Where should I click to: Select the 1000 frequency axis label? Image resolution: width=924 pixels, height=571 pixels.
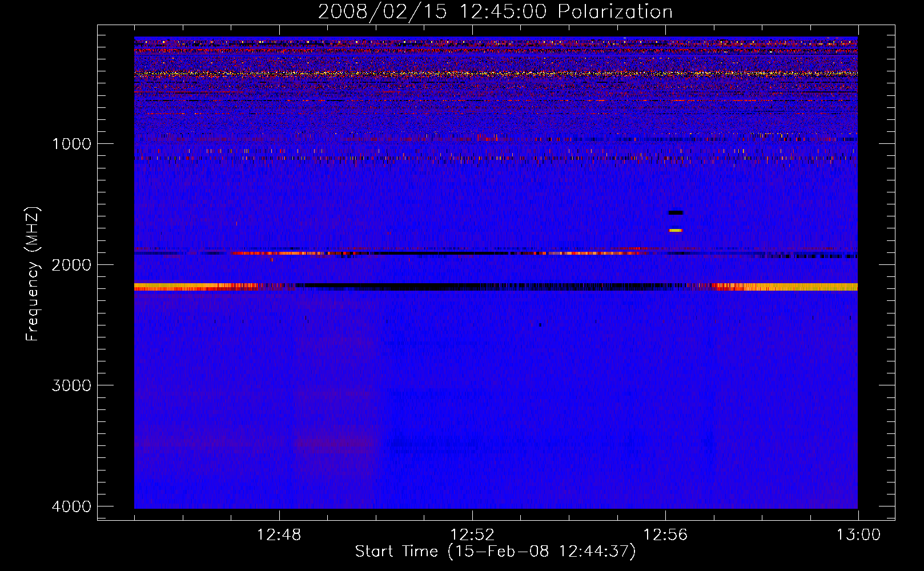[71, 144]
